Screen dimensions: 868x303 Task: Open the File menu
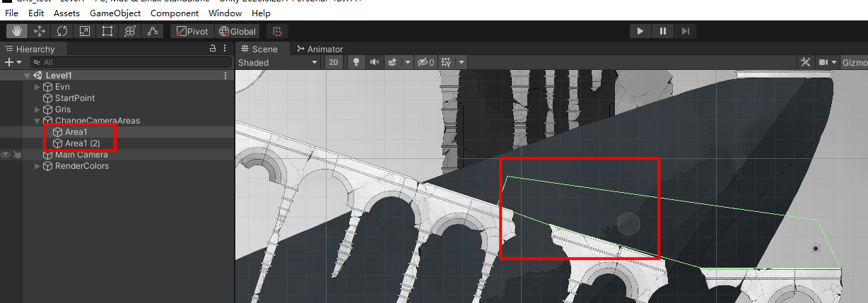(13, 13)
